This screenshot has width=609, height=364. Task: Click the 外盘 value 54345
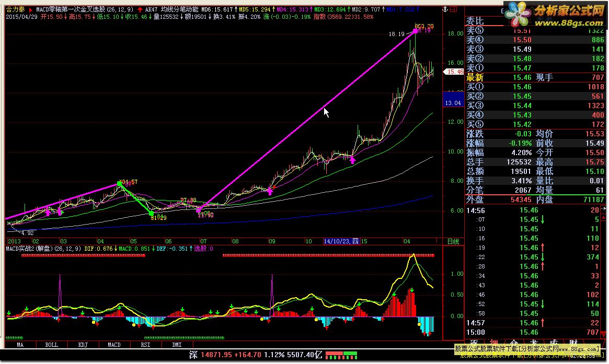[x=521, y=199]
